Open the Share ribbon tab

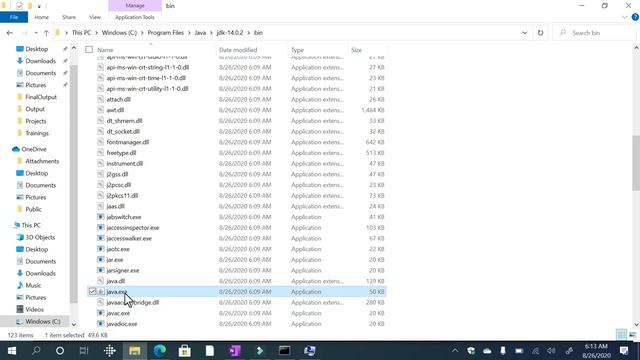[69, 17]
